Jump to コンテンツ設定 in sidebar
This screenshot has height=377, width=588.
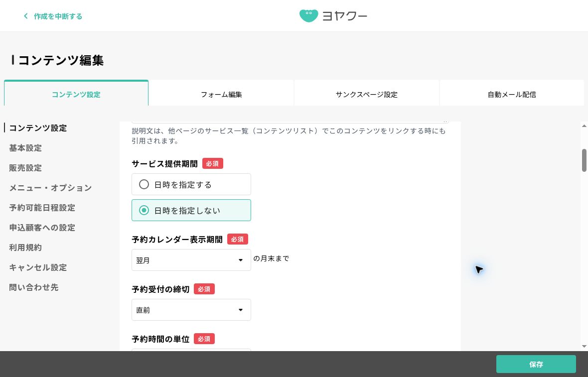click(38, 128)
